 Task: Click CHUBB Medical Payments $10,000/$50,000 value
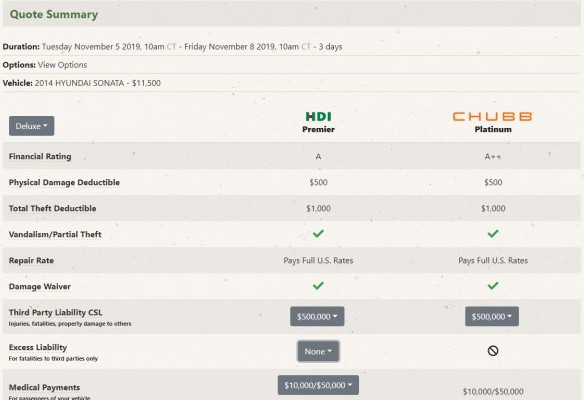coord(493,391)
